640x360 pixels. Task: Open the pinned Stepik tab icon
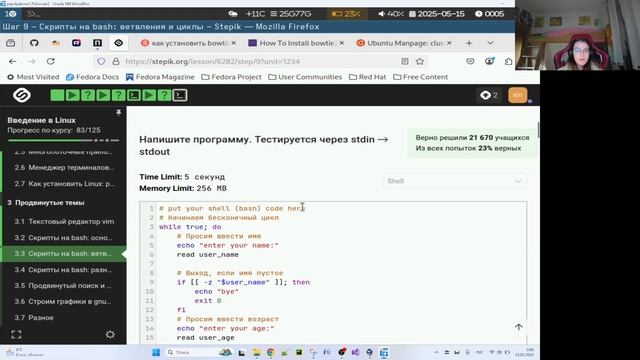pyautogui.click(x=118, y=43)
